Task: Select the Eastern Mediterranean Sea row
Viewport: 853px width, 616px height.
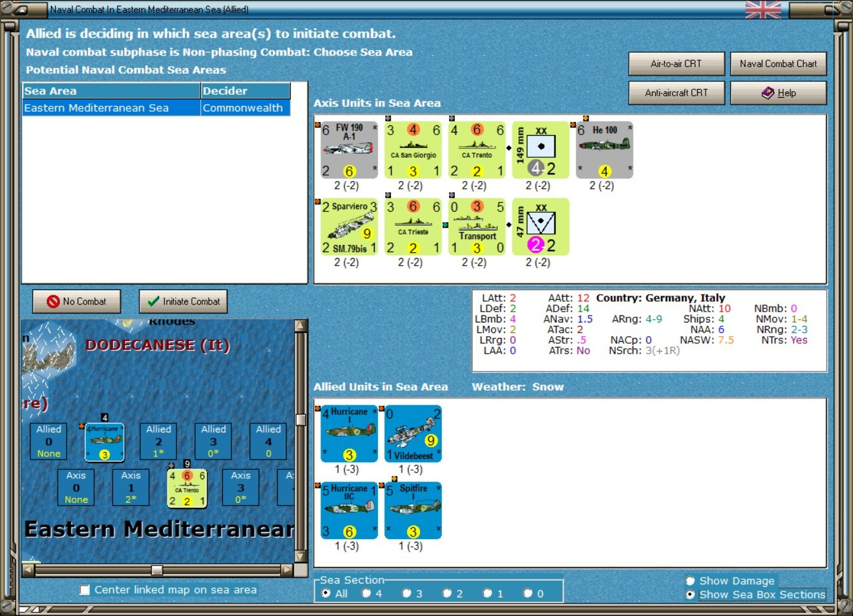Action: (x=156, y=108)
